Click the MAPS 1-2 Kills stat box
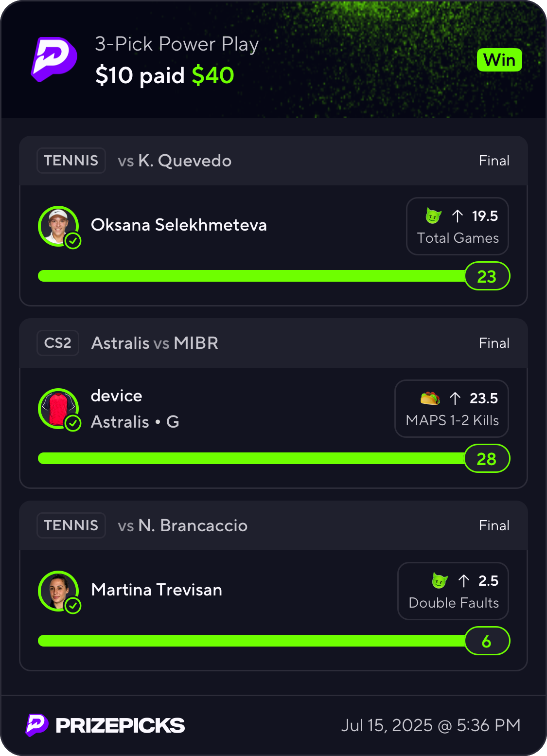This screenshot has width=547, height=756. pos(452,409)
